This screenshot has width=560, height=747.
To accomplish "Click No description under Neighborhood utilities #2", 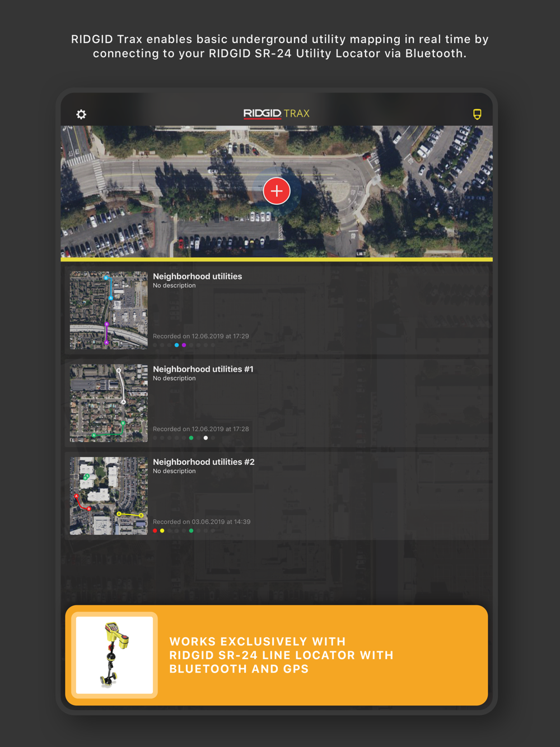I will [x=174, y=471].
